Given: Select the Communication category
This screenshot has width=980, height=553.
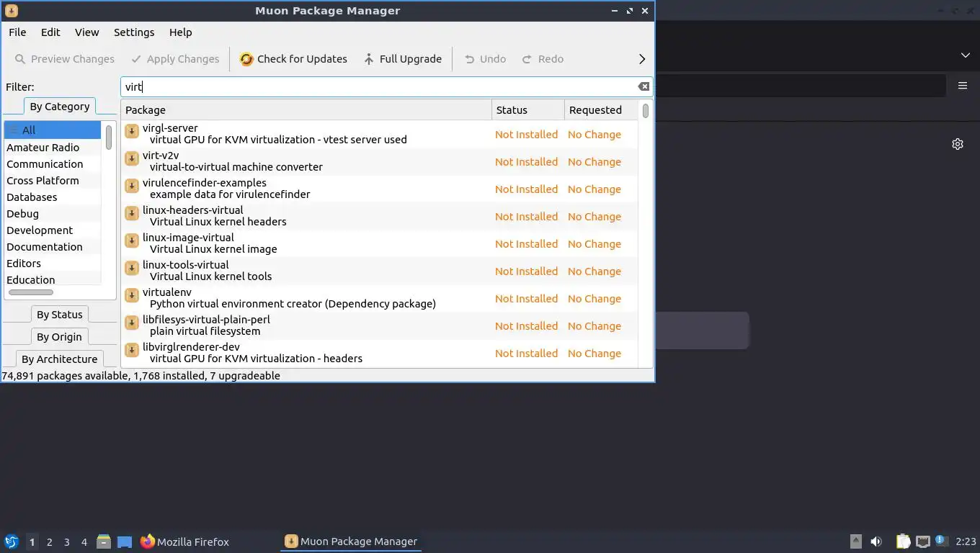Looking at the screenshot, I should (53, 164).
